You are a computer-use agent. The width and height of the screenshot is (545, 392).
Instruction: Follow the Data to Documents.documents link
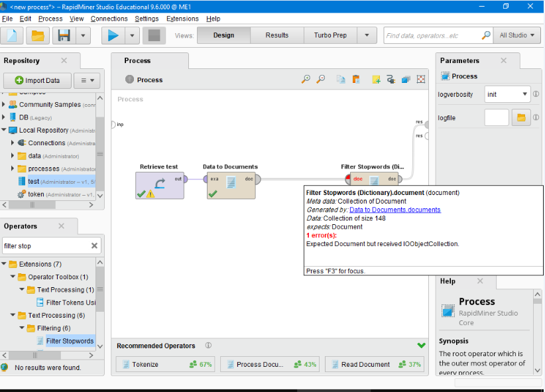coord(395,210)
